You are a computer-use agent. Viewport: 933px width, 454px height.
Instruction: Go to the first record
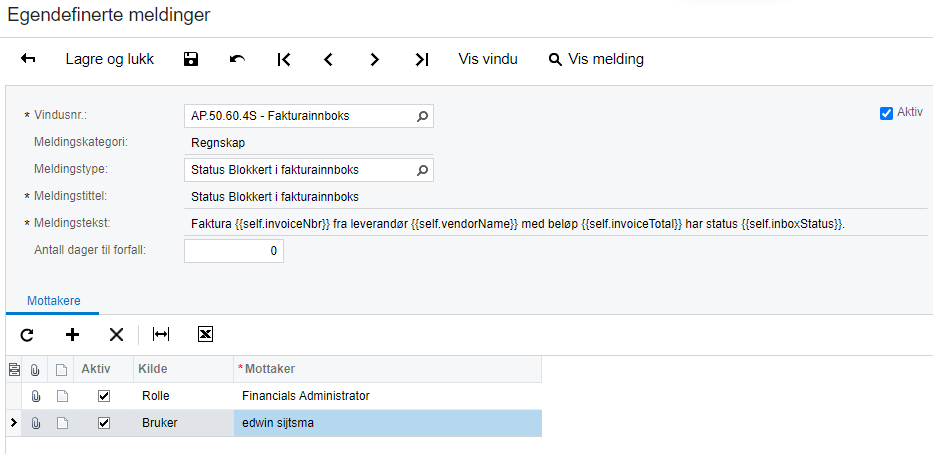coord(284,60)
